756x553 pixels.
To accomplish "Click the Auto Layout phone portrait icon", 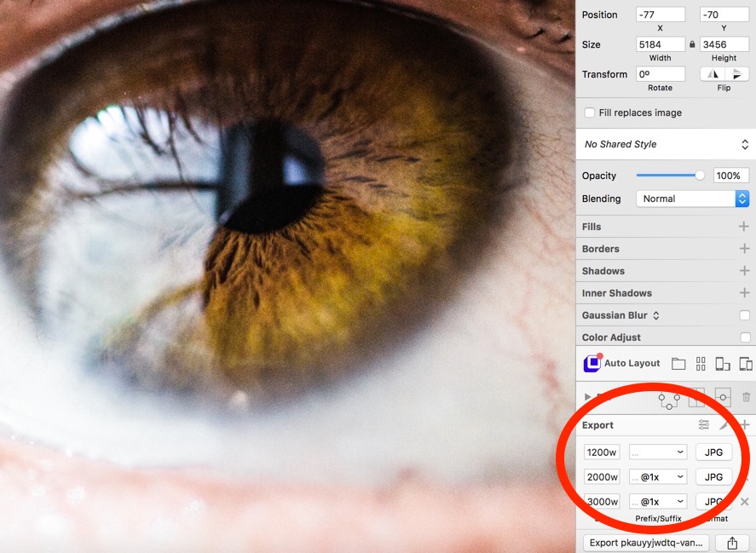I will pos(722,364).
